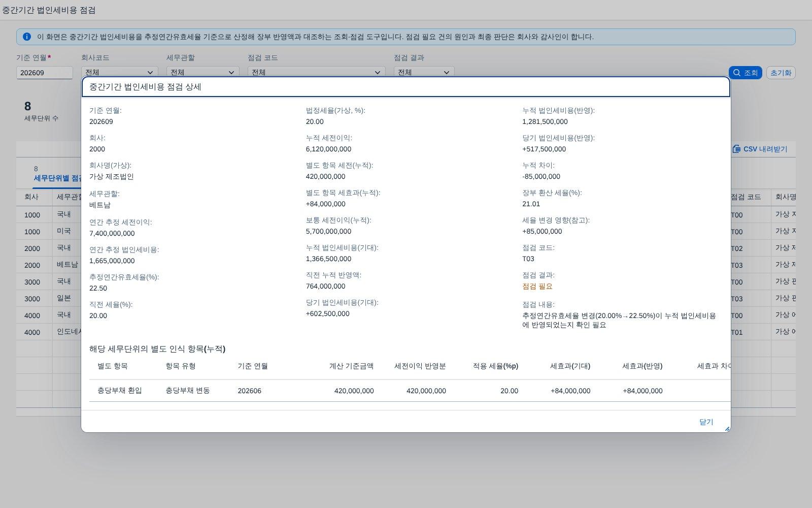Image resolution: width=812 pixels, height=508 pixels.
Task: Click the 미국 cell in the background table
Action: coord(64,231)
